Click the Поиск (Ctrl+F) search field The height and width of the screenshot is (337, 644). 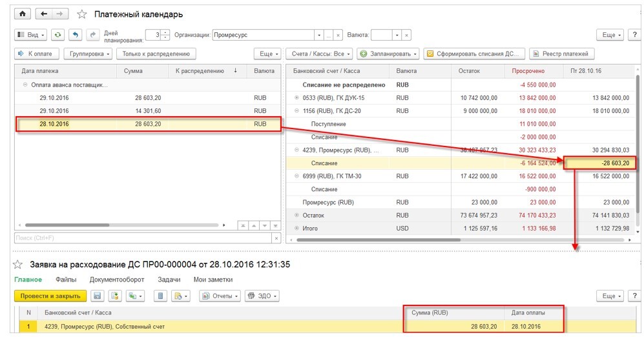143,238
